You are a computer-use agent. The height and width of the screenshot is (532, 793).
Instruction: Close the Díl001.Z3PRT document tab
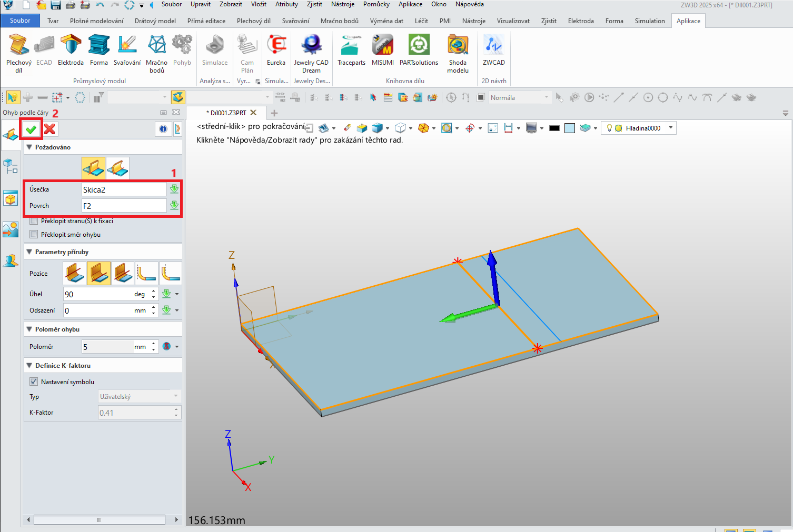[x=253, y=113]
